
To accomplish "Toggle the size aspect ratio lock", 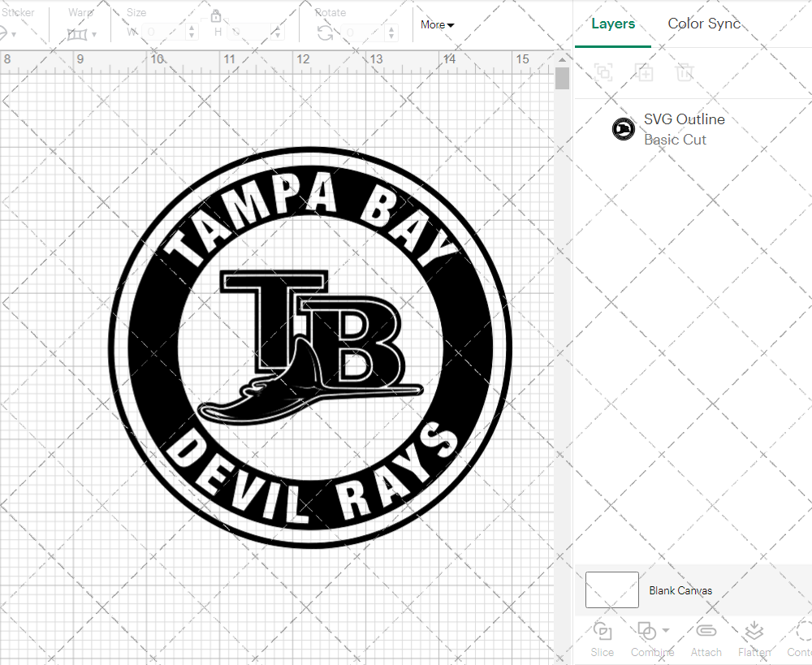I will pyautogui.click(x=216, y=16).
